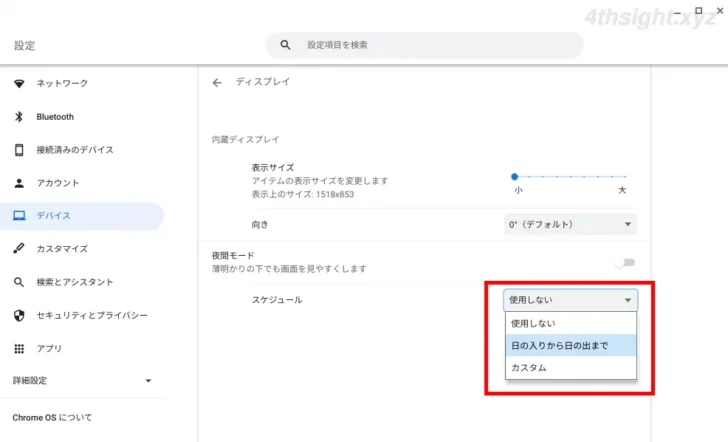Go back with the arrow beside ディスプレイ
This screenshot has width=728, height=442.
[x=217, y=83]
